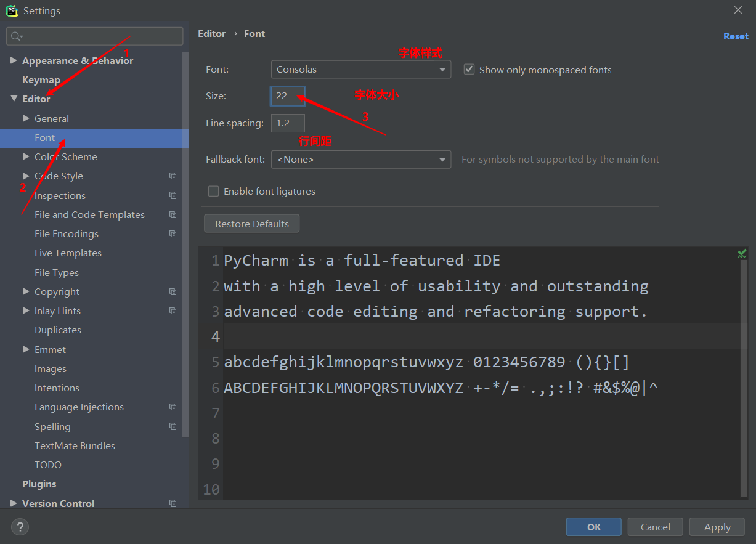Click project-level icon beside Version Control
The height and width of the screenshot is (544, 756).
(x=173, y=503)
